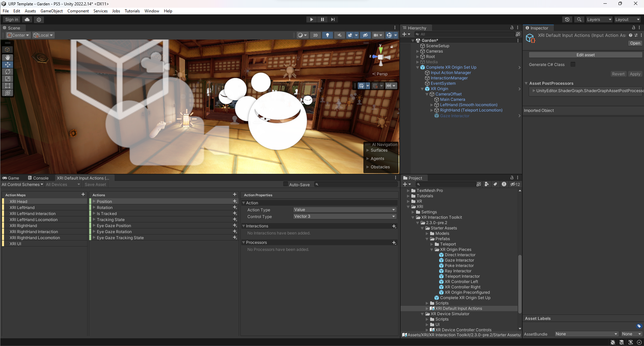The width and height of the screenshot is (644, 346).
Task: Open the Layout dropdown
Action: pos(627,19)
